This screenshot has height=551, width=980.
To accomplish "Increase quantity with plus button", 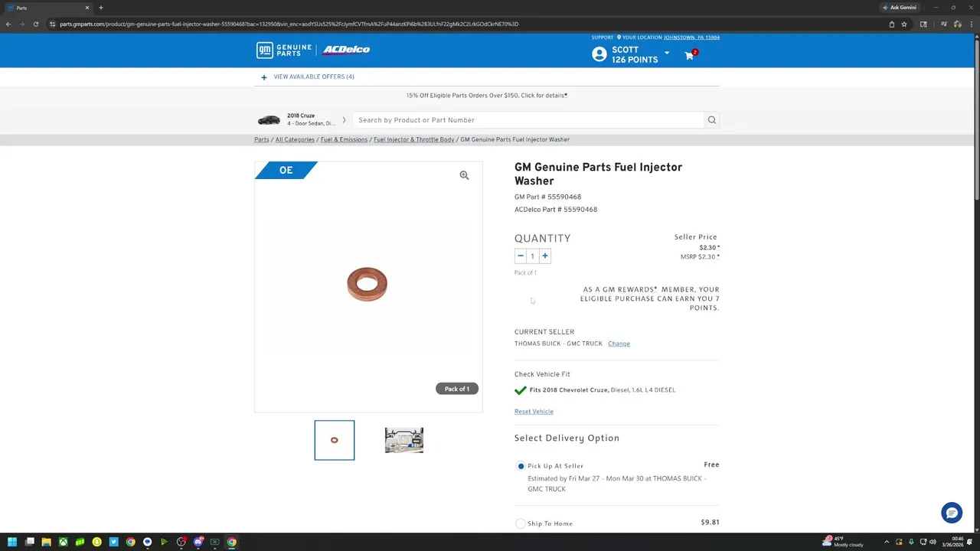I will click(545, 256).
